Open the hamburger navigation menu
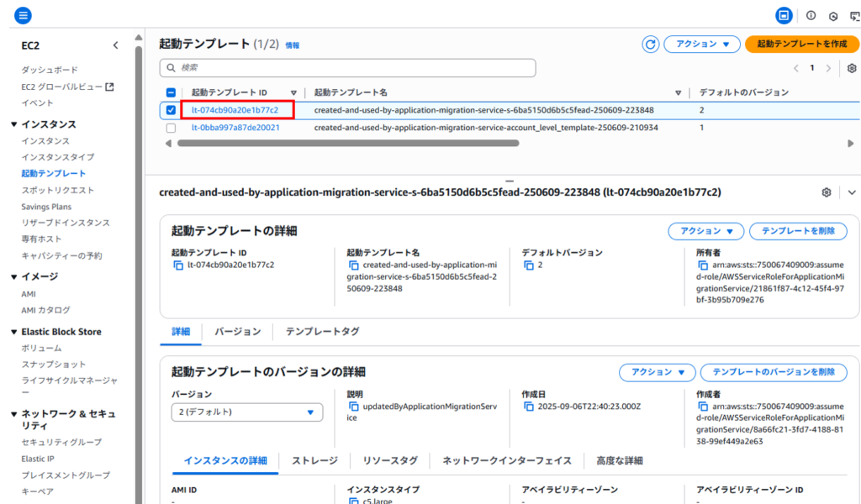Screen dimensions: 861x504 [23, 15]
